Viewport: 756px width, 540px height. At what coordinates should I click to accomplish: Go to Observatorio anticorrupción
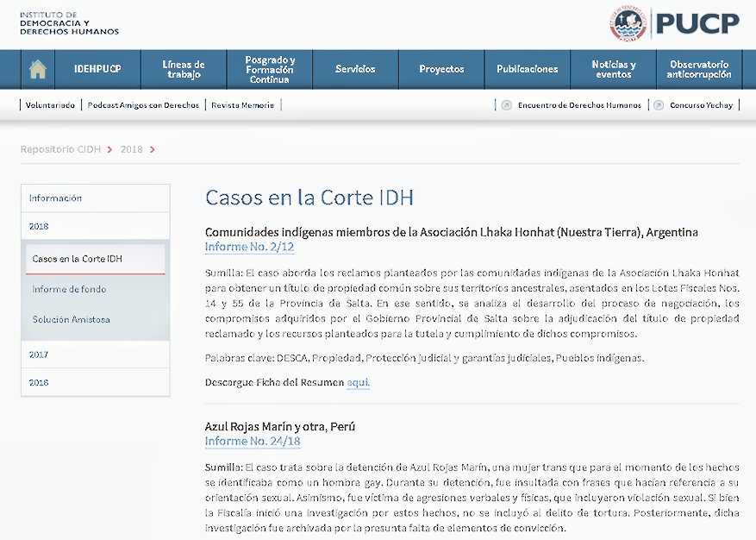(698, 69)
